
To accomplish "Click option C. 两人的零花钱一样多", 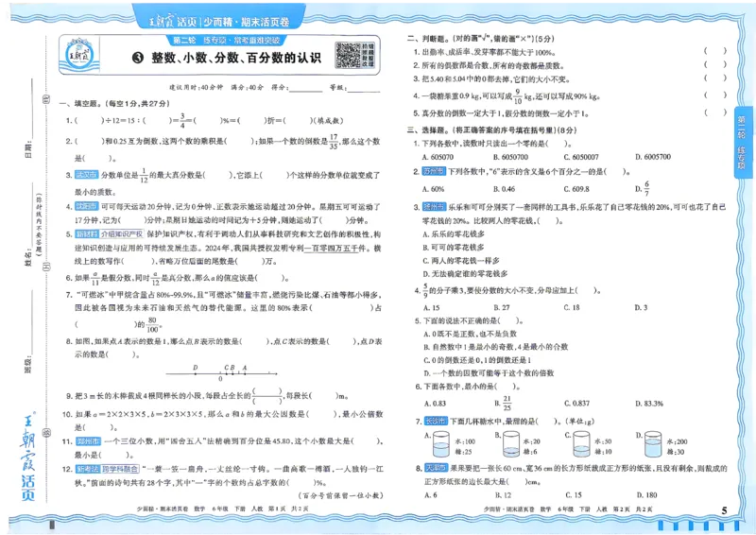I will (461, 261).
